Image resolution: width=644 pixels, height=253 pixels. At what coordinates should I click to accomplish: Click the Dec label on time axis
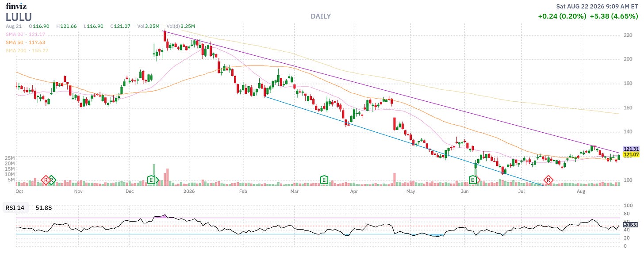(130, 192)
